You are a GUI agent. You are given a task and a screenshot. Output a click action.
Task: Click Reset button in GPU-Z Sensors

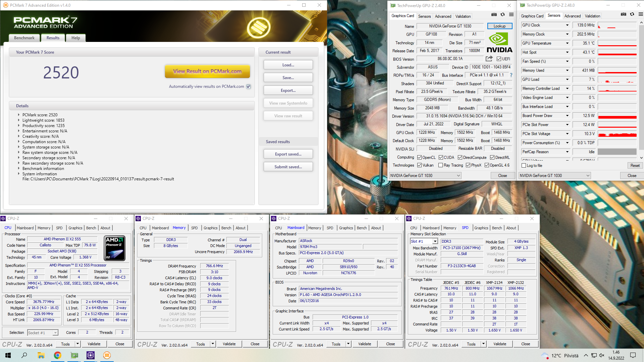pos(635,166)
